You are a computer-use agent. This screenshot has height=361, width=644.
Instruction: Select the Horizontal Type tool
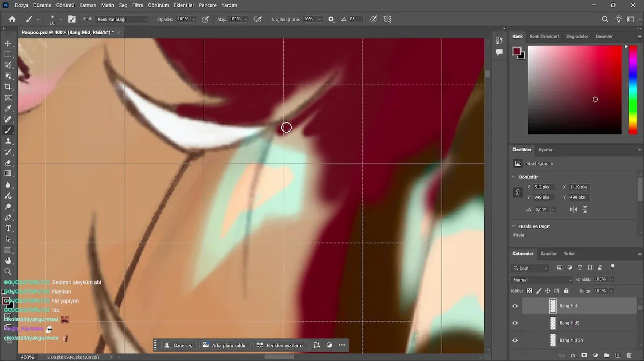point(8,228)
